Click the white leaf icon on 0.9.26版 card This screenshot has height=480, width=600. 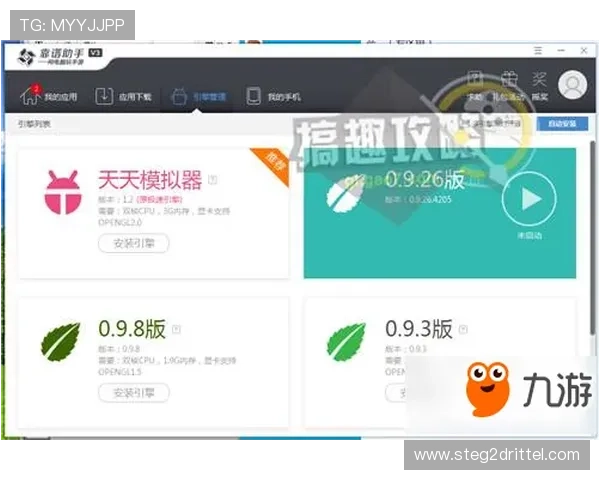[x=346, y=193]
